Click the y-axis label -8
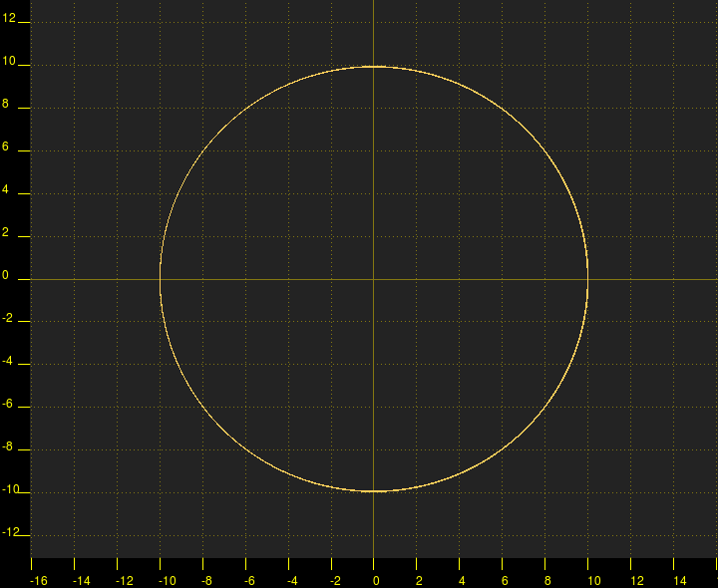Viewport: 718px width, 588px height. tap(7, 446)
